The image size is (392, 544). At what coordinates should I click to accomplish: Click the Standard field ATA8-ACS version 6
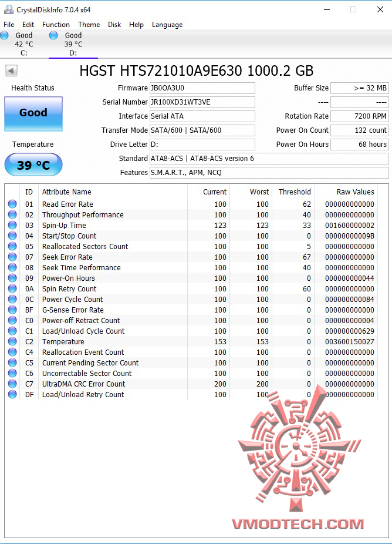pyautogui.click(x=269, y=159)
